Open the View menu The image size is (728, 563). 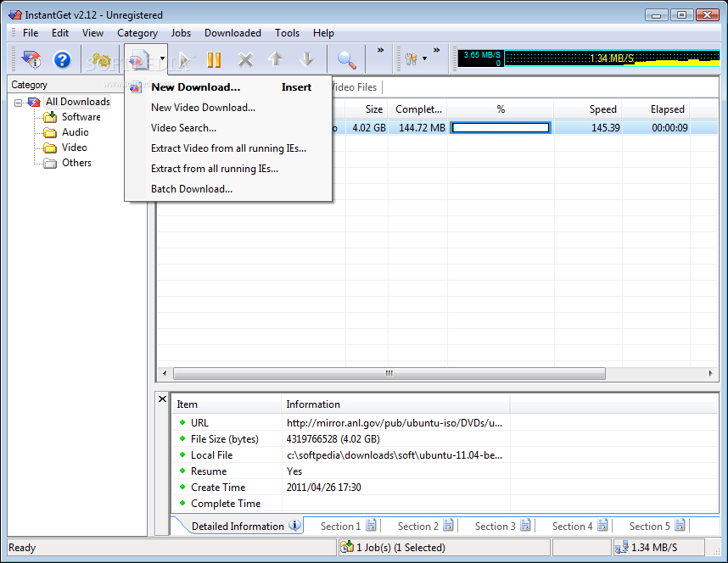(92, 33)
